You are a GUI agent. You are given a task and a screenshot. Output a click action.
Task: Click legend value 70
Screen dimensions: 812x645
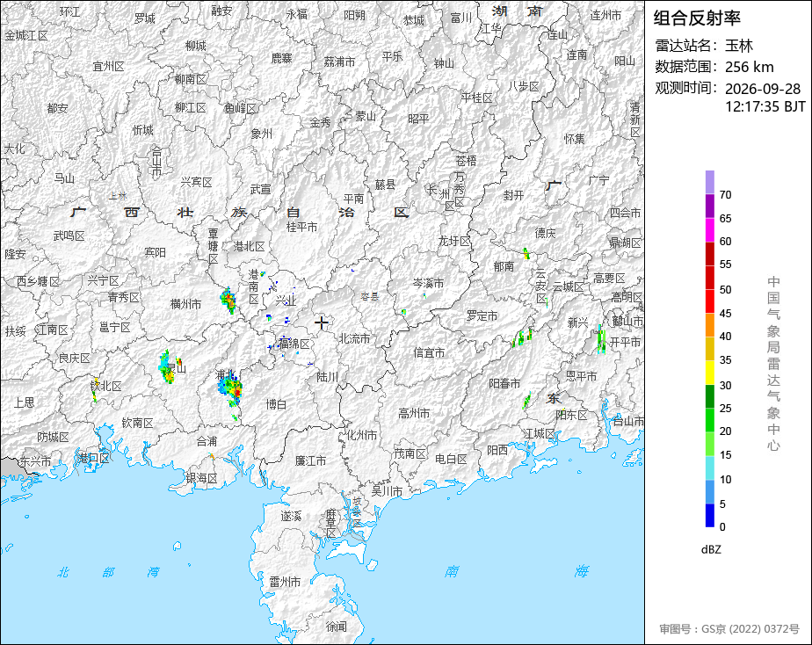click(726, 194)
